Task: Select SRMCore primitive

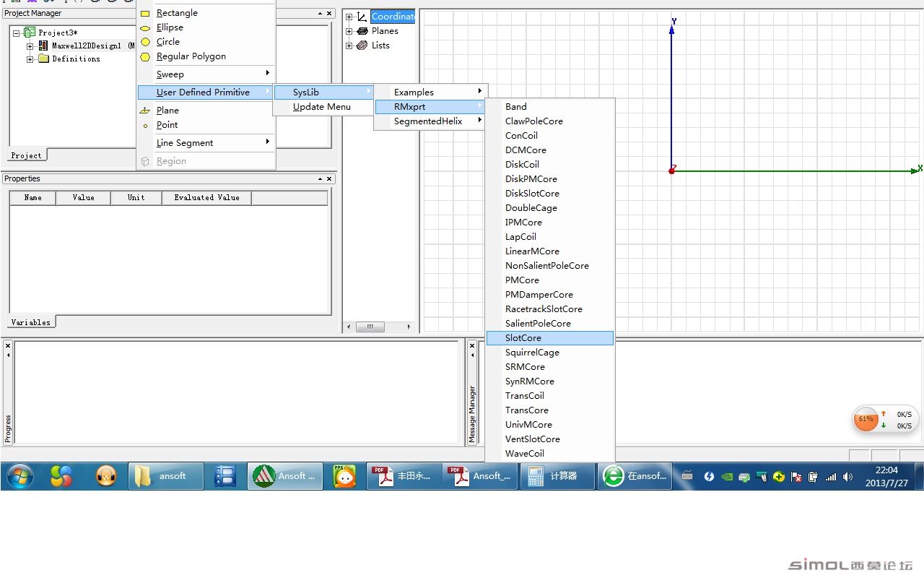Action: [x=550, y=367]
